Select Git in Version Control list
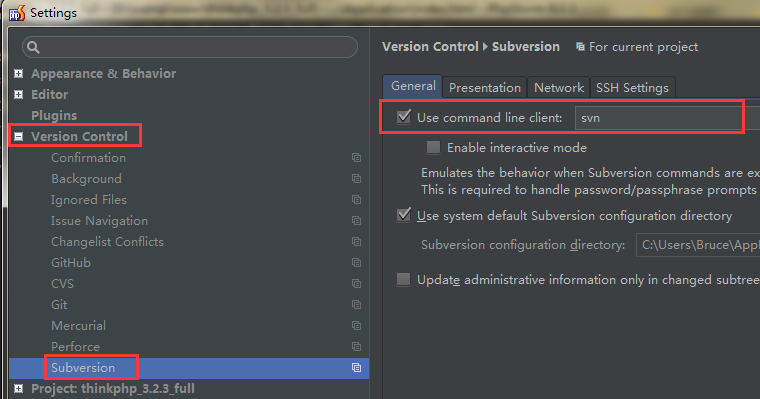 click(x=59, y=304)
